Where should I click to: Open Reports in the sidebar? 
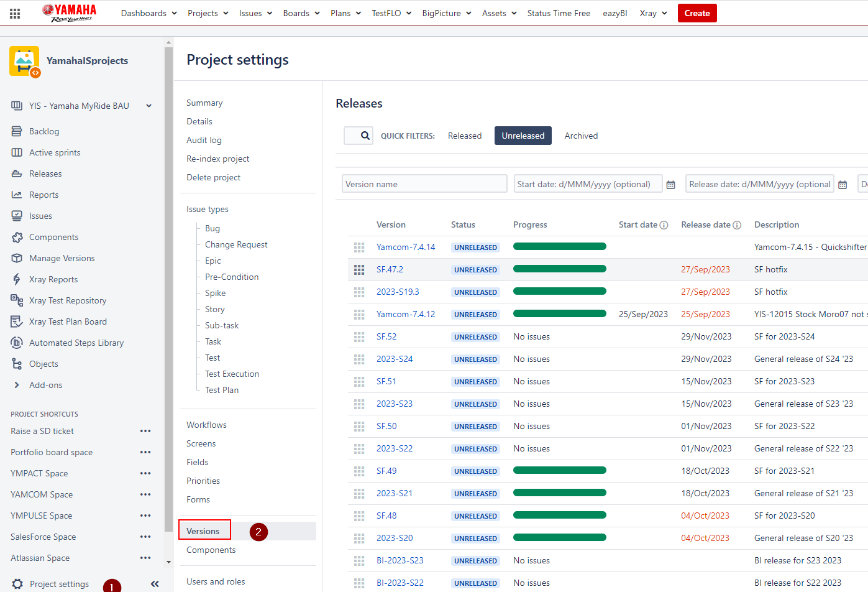(x=43, y=195)
